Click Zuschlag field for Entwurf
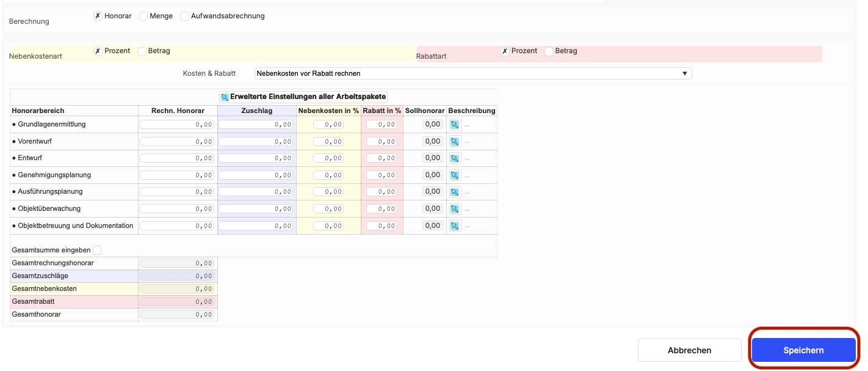The height and width of the screenshot is (371, 868). click(x=256, y=158)
